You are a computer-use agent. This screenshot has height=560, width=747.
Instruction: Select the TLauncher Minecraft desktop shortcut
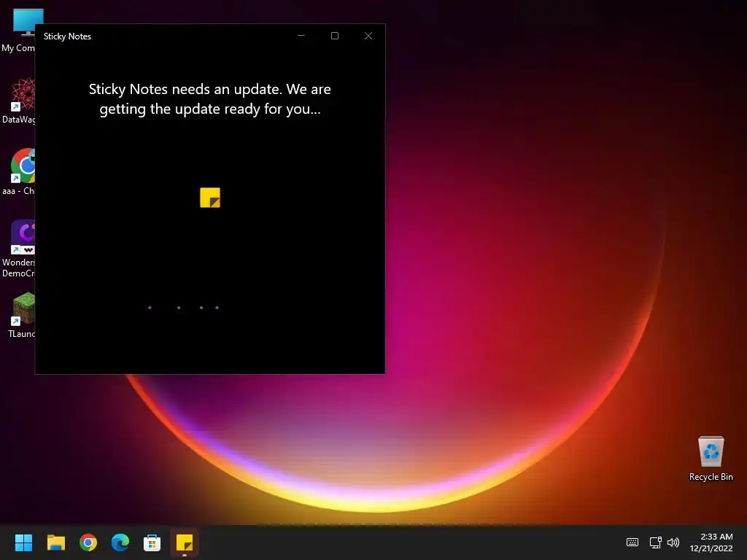[x=21, y=315]
